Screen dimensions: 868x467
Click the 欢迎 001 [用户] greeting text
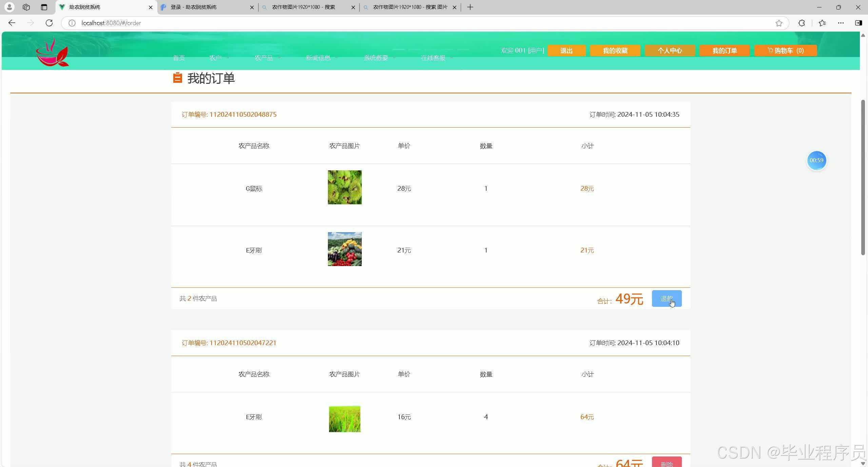point(522,51)
